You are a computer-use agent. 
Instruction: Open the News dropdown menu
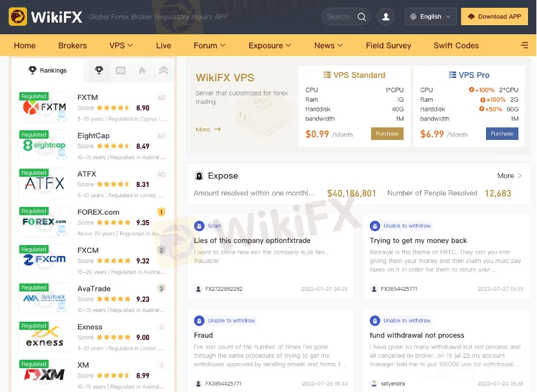coord(329,46)
